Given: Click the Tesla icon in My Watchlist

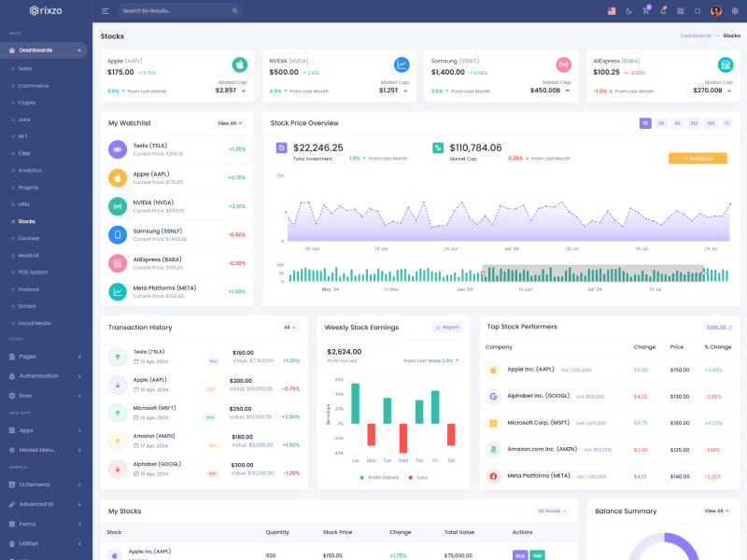Looking at the screenshot, I should (118, 148).
